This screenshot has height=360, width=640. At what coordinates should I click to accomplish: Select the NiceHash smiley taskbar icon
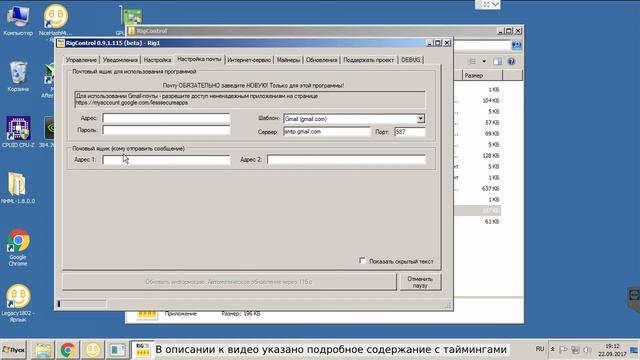[93, 350]
